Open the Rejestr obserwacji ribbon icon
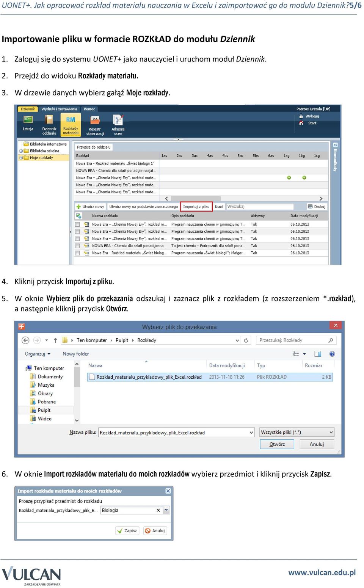The width and height of the screenshot is (364, 588). (95, 125)
